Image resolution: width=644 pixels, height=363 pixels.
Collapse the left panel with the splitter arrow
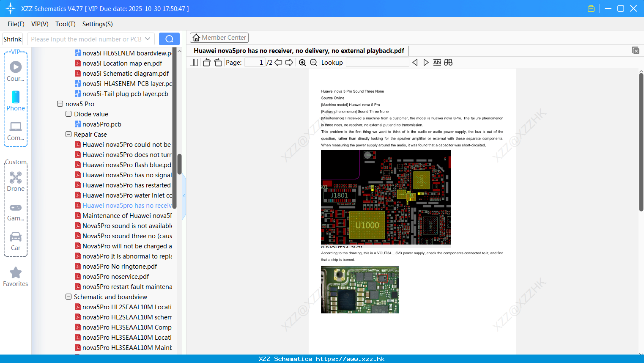184,195
